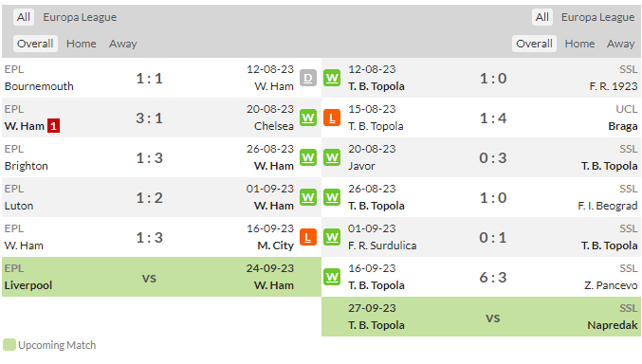Open the upcoming T. B. Topola vs Napredak match

coord(481,317)
